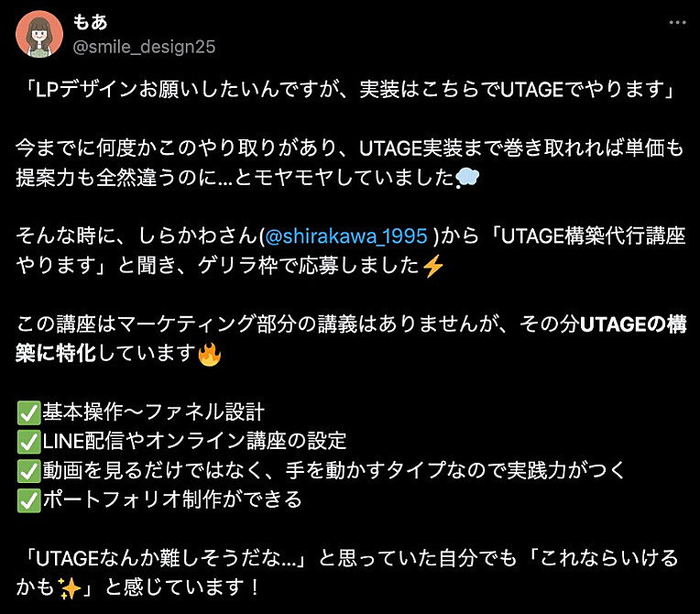Click the display name もあ
This screenshot has width=700, height=614.
click(x=90, y=22)
